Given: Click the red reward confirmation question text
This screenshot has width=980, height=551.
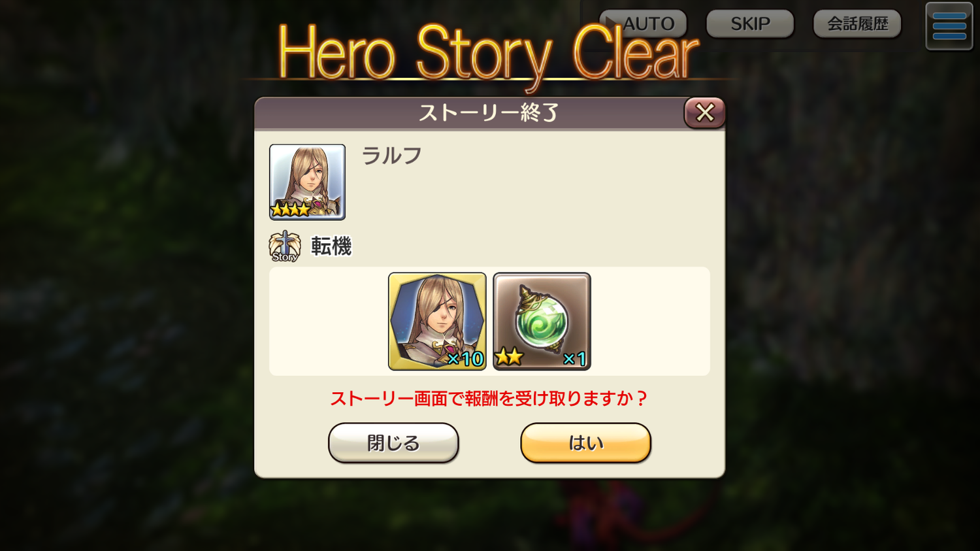Looking at the screenshot, I should (489, 399).
